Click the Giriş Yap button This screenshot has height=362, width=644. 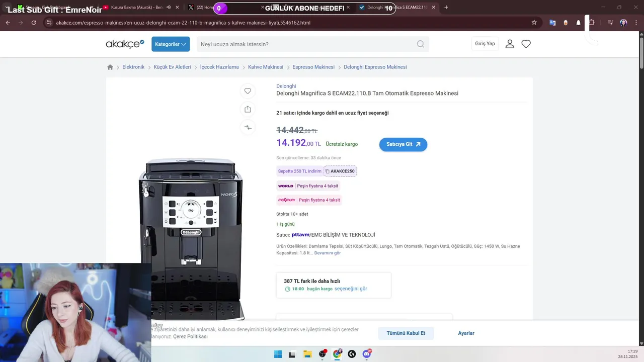click(x=485, y=44)
